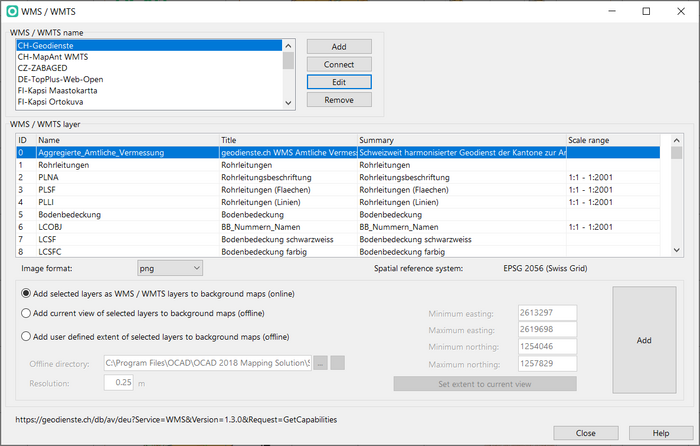Select the LCSF layer row
The image size is (700, 446).
[338, 239]
